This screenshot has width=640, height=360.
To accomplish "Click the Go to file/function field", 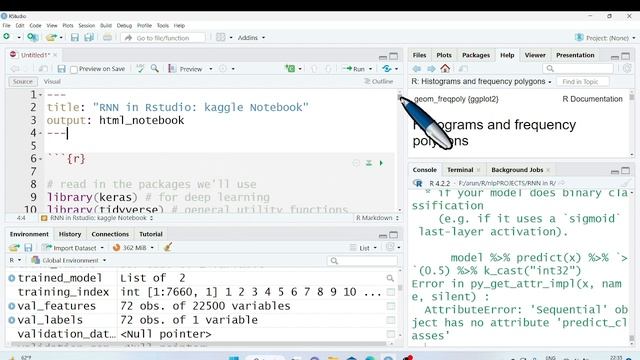I will 163,38.
